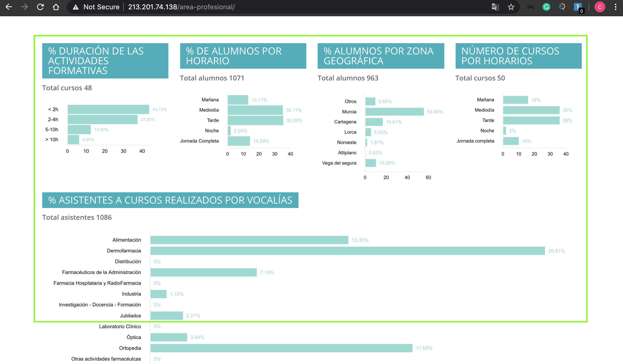Open the browser home page
This screenshot has width=623, height=364.
tap(56, 7)
